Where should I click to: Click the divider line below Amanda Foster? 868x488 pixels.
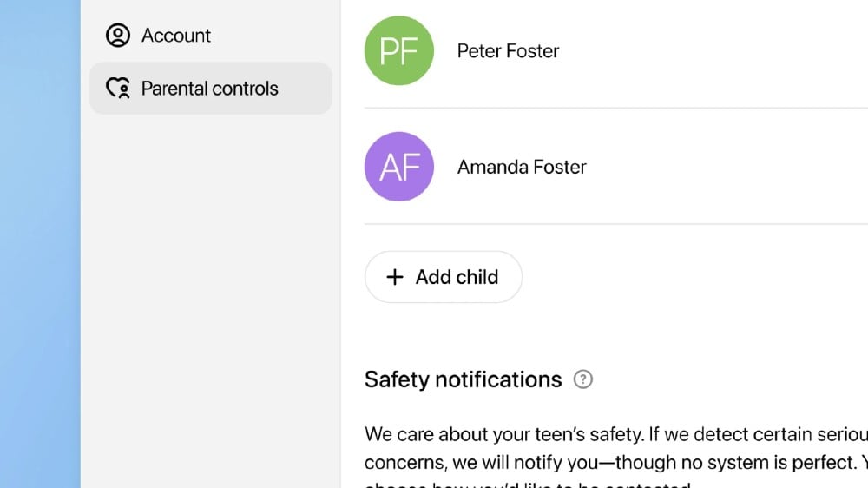tap(608, 224)
